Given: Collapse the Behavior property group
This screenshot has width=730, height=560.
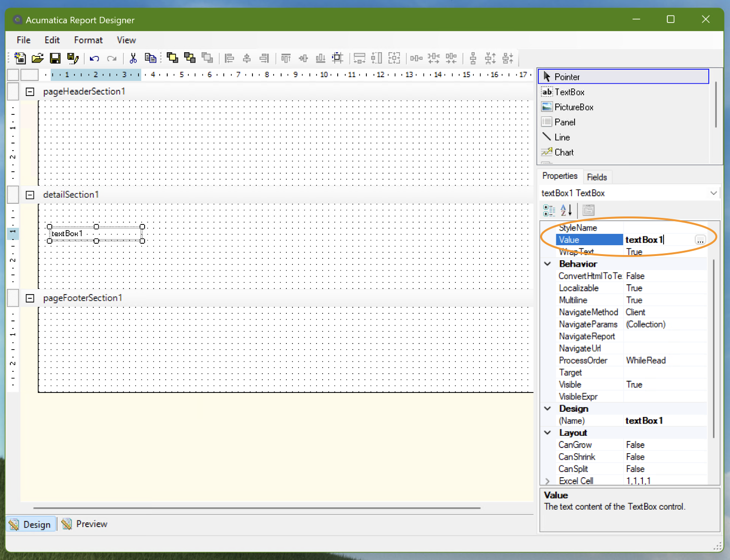Looking at the screenshot, I should click(547, 264).
